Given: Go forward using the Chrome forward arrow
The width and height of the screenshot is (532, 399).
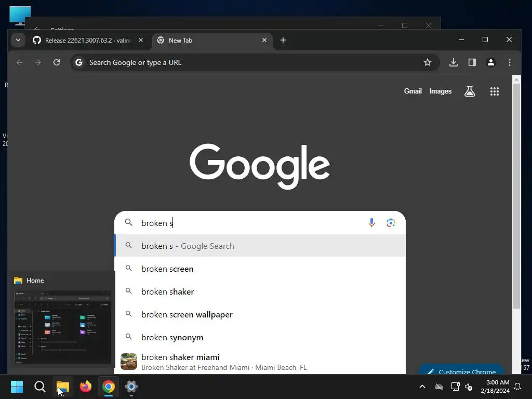Looking at the screenshot, I should coord(38,62).
